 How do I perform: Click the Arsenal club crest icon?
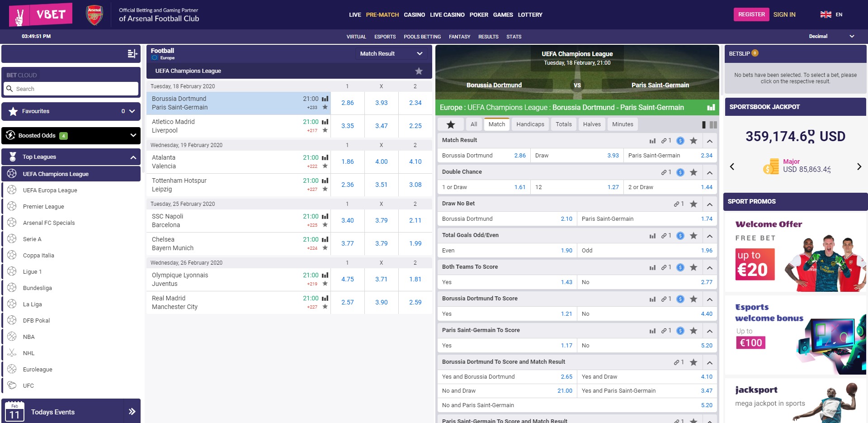pos(94,15)
